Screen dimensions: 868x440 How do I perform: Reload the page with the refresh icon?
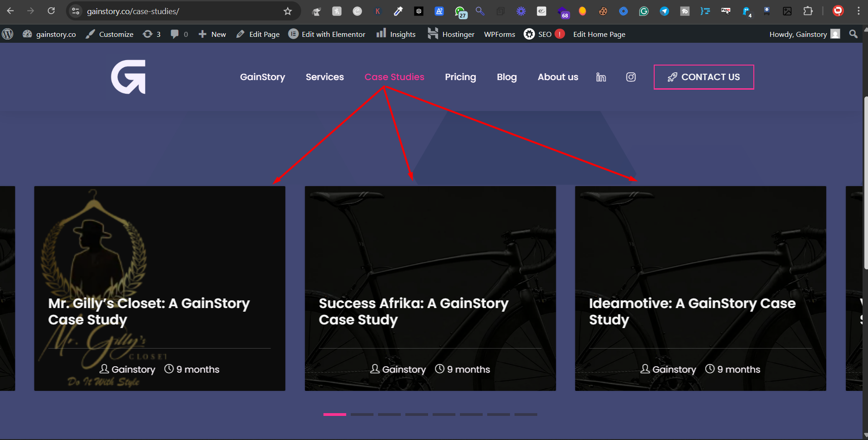[x=51, y=11]
